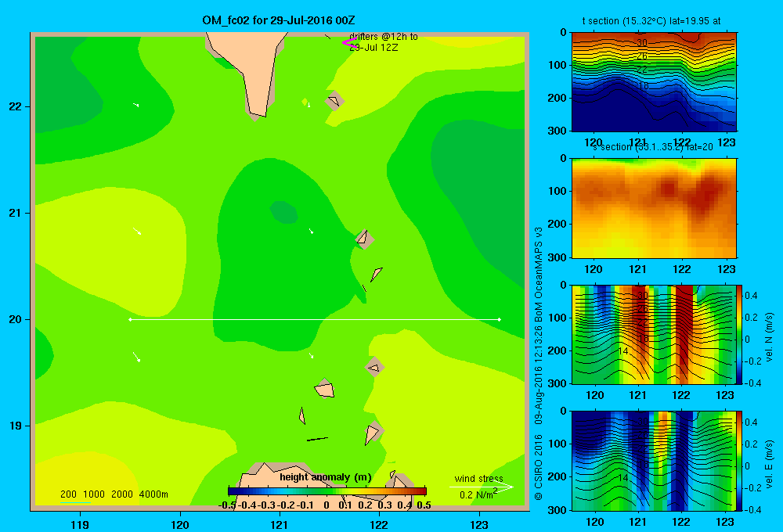
Task: Open the salinity section panel
Action: (x=654, y=208)
